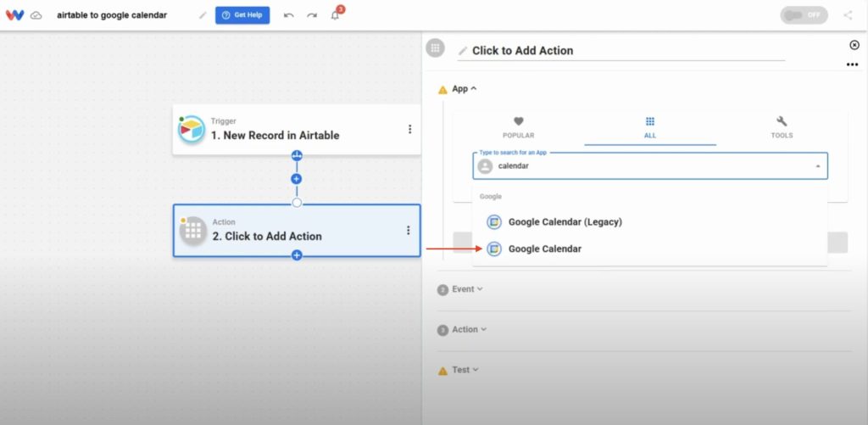
Task: Expand the Event section
Action: [467, 289]
